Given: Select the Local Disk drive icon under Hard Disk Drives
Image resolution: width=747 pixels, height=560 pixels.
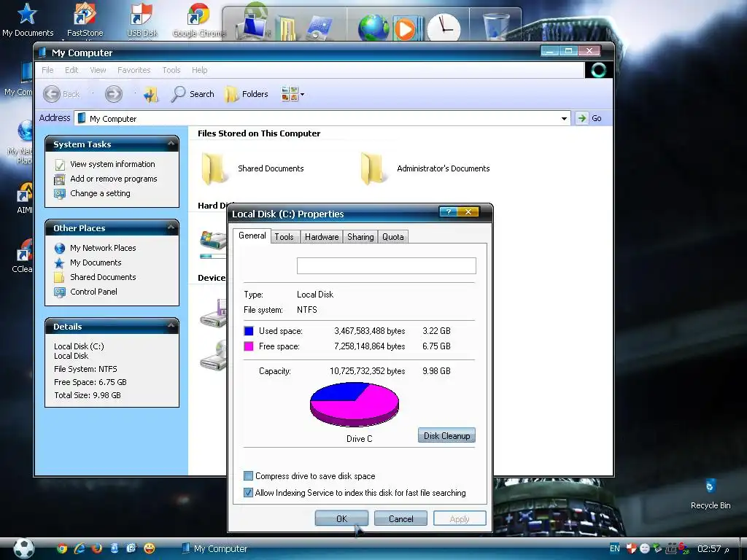Looking at the screenshot, I should [213, 240].
